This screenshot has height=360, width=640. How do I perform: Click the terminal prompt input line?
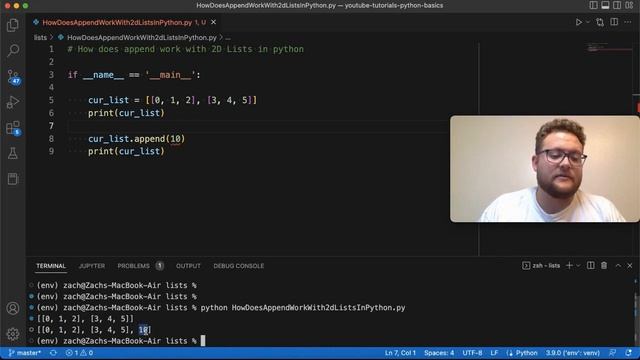click(121, 341)
